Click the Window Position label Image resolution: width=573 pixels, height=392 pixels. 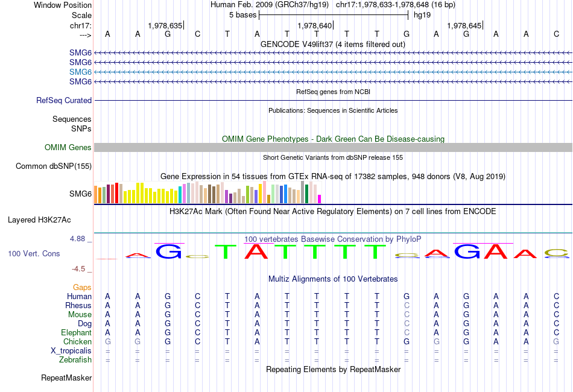[x=63, y=5]
